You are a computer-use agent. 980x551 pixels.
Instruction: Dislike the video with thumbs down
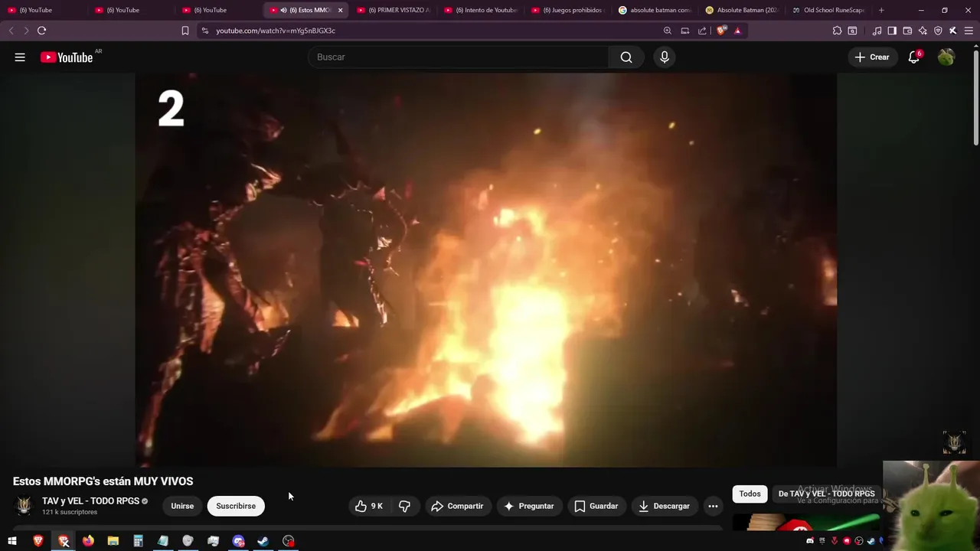pyautogui.click(x=405, y=506)
